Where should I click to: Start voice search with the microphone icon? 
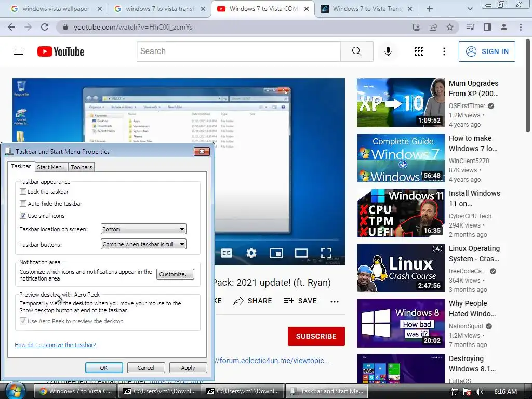[x=388, y=51]
